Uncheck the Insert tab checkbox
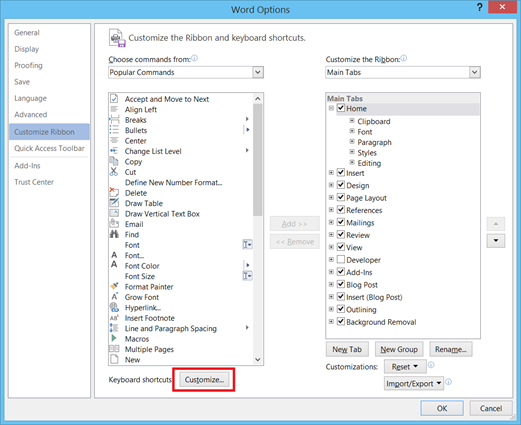 click(x=341, y=173)
